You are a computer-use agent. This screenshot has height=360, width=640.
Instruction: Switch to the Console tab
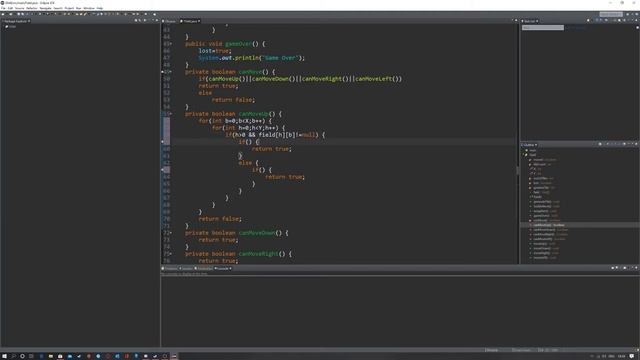point(223,269)
